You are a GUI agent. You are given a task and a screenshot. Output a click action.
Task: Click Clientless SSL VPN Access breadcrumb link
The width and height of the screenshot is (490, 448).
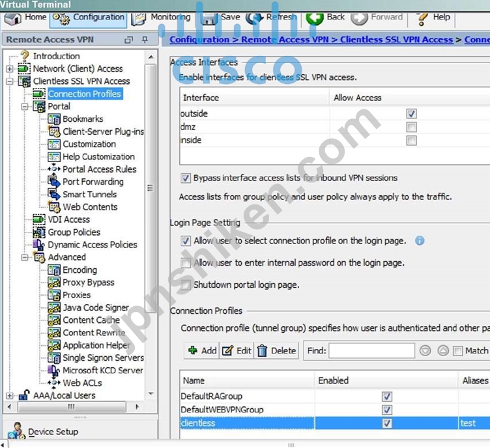pos(397,40)
